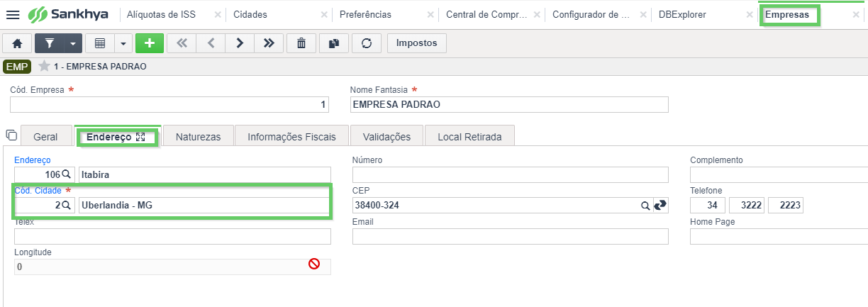
Task: Search Cód. Cidade with magnifier
Action: click(x=67, y=205)
